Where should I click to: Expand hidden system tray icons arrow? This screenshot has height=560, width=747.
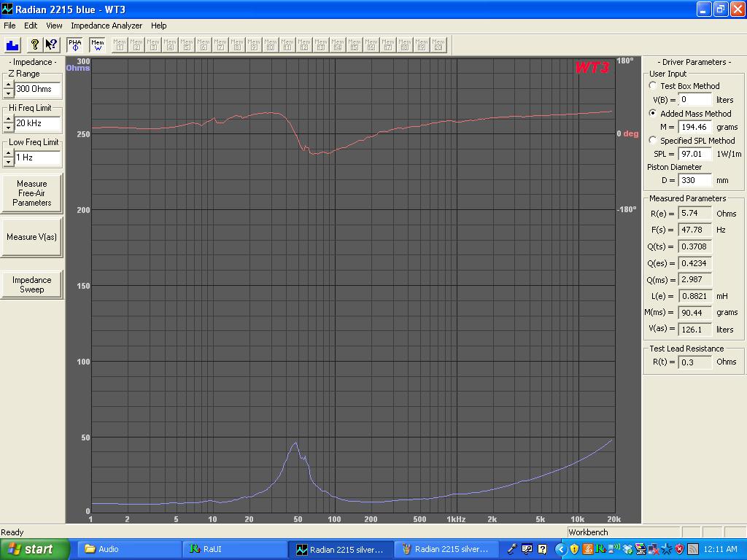tap(561, 550)
